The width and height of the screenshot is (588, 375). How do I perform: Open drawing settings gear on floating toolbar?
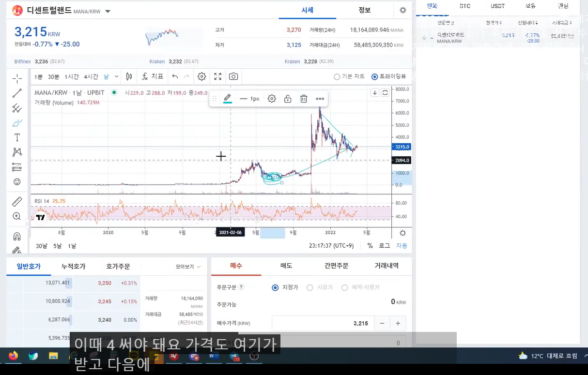point(272,99)
